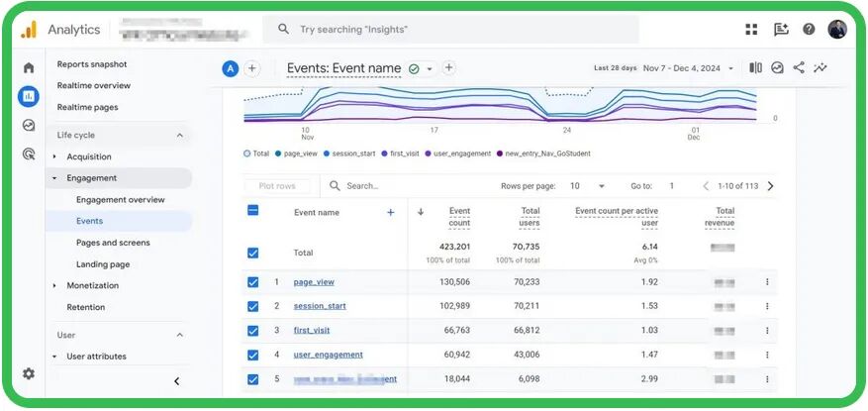Screen dimensions: 868x411
Task: Select Pages and screens in sidebar
Action: tap(113, 243)
